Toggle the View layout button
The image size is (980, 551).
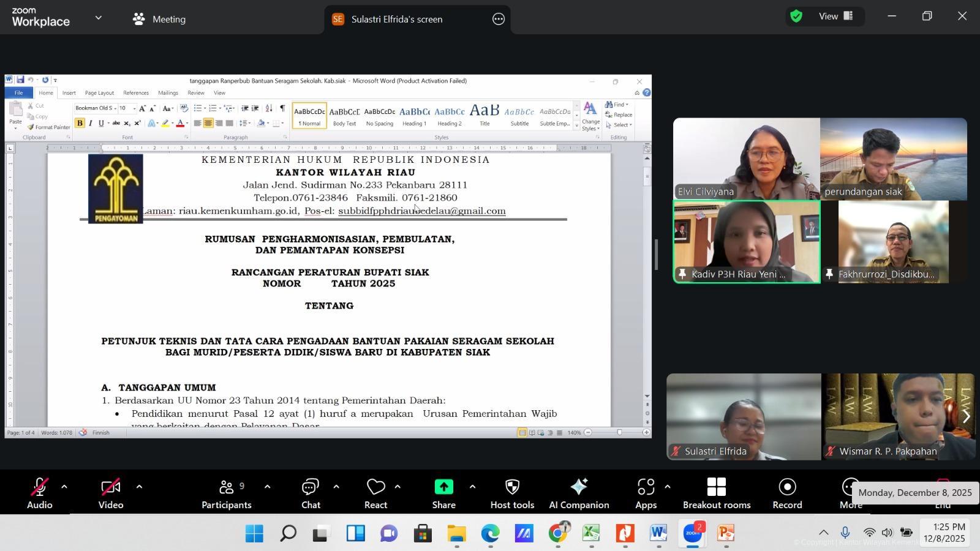tap(836, 17)
